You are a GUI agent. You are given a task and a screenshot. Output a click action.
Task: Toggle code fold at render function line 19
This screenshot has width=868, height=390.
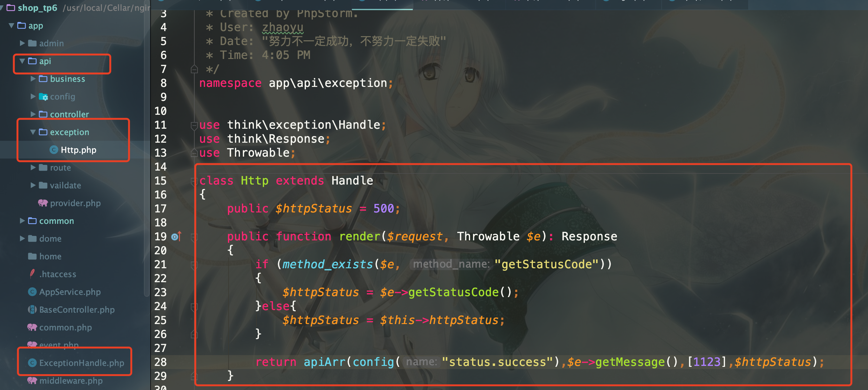pyautogui.click(x=194, y=237)
